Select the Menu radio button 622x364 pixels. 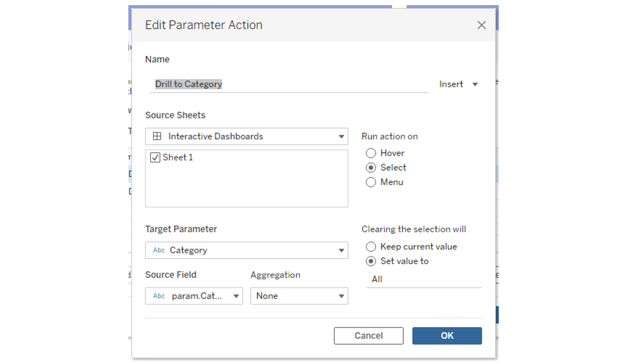click(x=371, y=182)
